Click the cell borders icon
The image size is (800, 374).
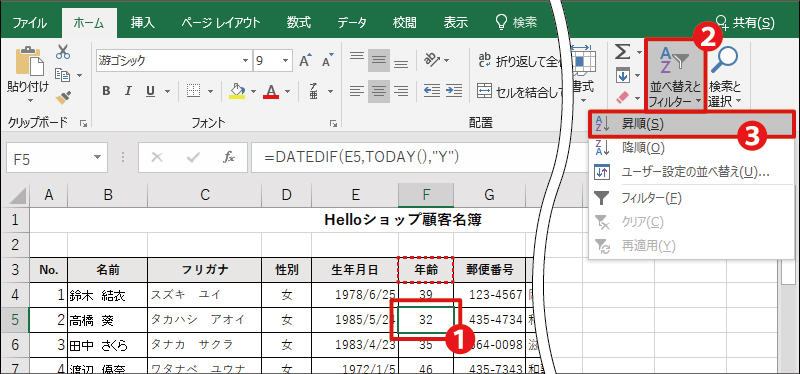[193, 91]
